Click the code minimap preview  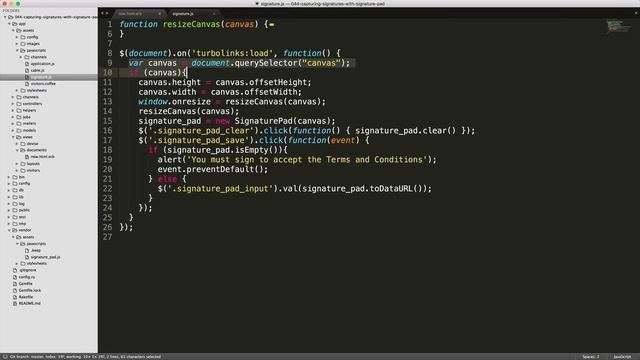pyautogui.click(x=618, y=27)
